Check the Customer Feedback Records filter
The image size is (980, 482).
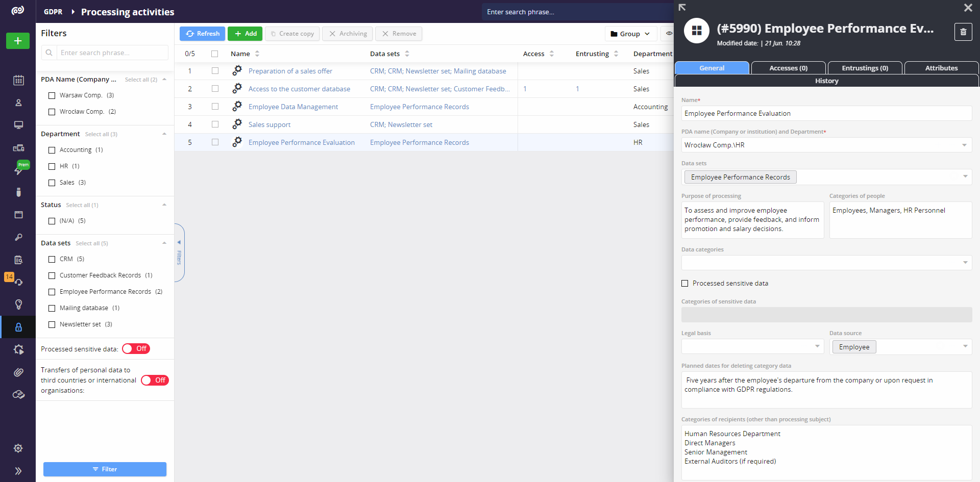point(52,275)
